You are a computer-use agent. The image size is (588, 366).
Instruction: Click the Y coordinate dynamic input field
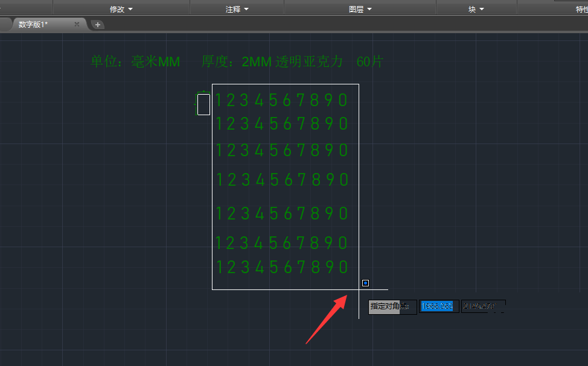484,306
